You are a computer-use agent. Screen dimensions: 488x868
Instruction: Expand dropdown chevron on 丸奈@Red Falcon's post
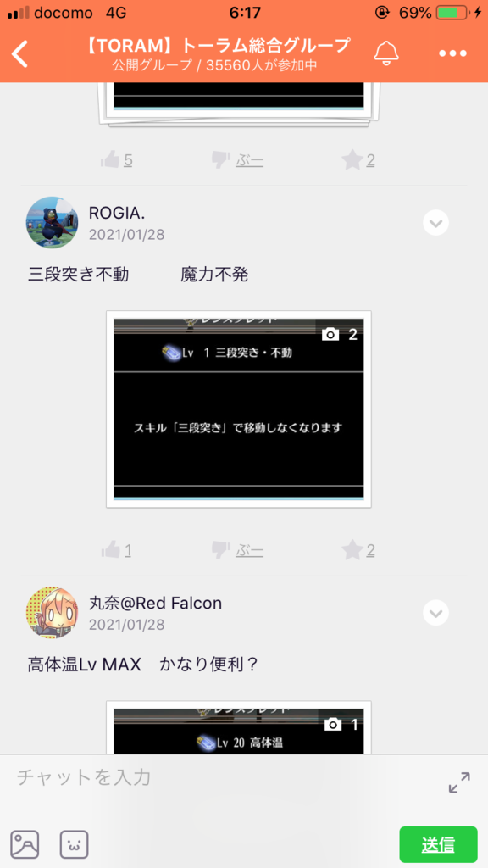435,613
